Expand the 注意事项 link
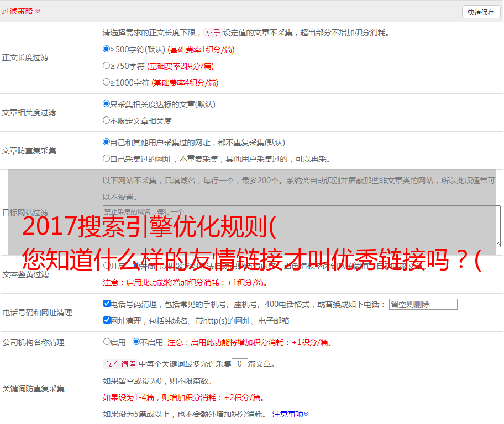This screenshot has width=504, height=424. pos(290,414)
